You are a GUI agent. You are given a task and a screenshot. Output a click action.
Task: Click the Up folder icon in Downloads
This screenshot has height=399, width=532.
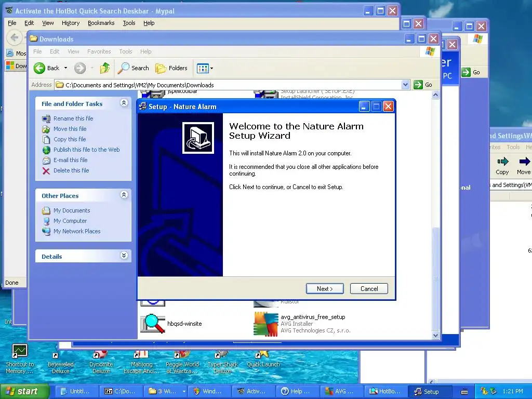coord(105,68)
